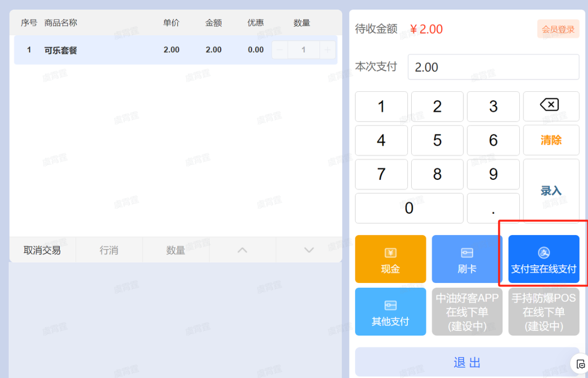Focus the 本次支付 amount input field

[493, 67]
